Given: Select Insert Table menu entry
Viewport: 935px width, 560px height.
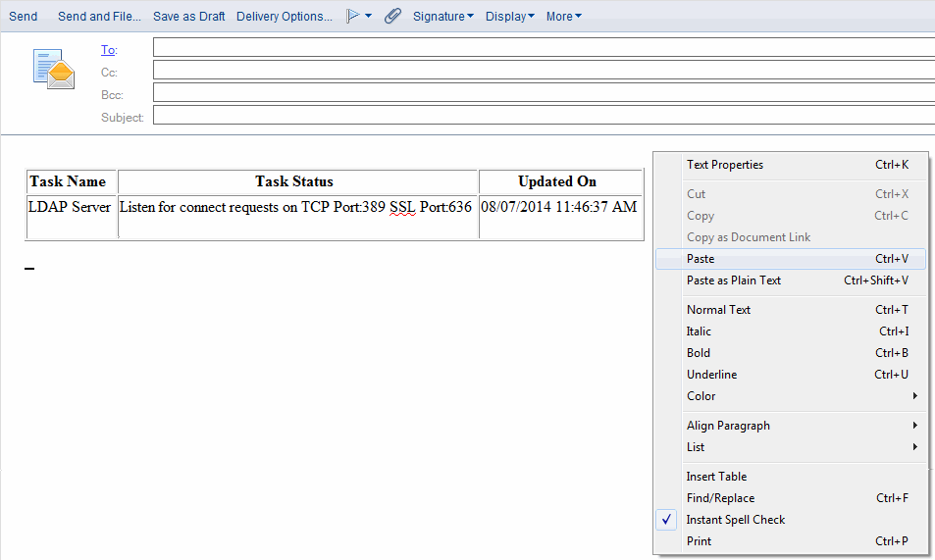Looking at the screenshot, I should pyautogui.click(x=716, y=477).
